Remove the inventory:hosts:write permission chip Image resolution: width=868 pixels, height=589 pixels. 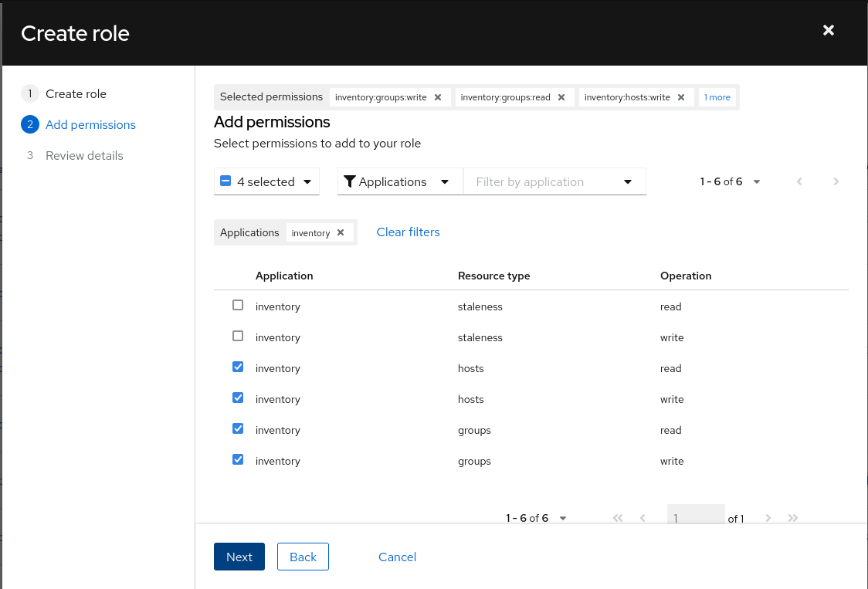pos(680,97)
